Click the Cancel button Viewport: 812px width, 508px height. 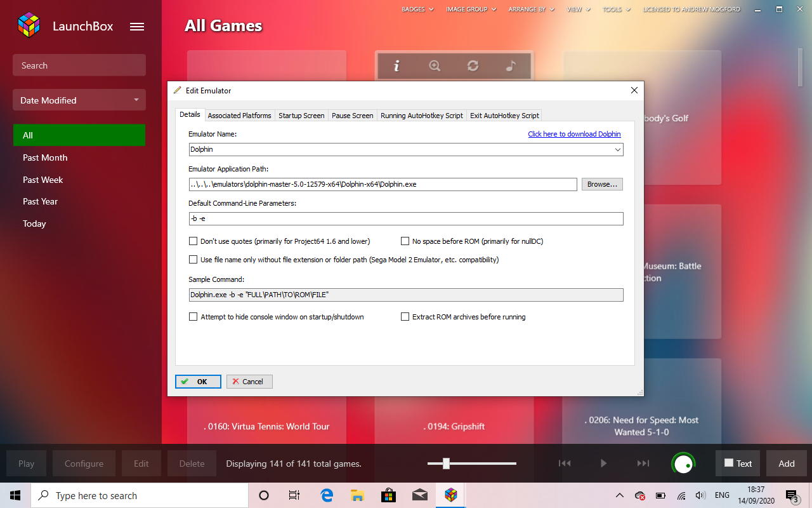(249, 382)
